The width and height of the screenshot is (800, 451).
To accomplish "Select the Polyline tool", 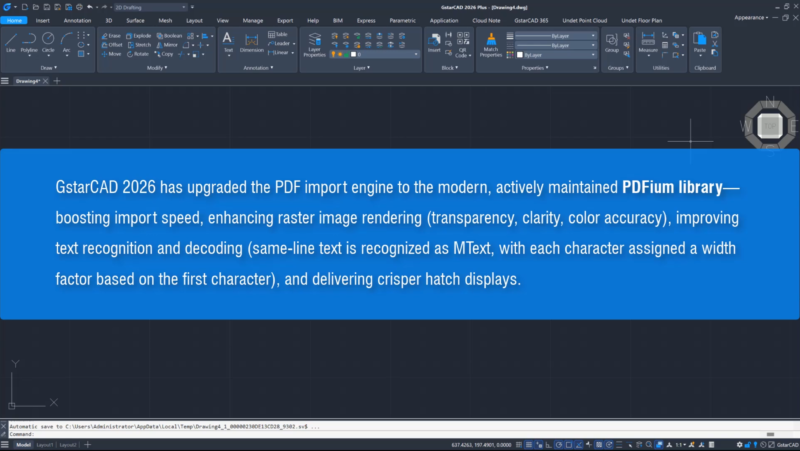I will click(30, 42).
